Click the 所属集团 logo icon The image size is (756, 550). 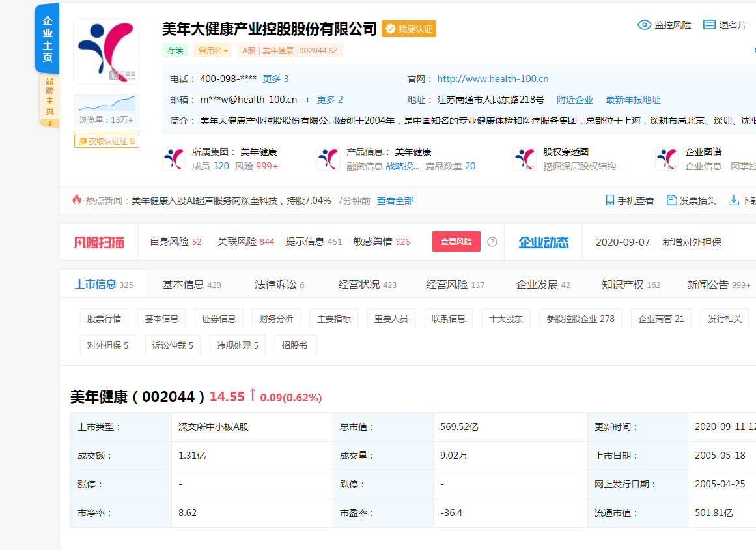pos(174,159)
